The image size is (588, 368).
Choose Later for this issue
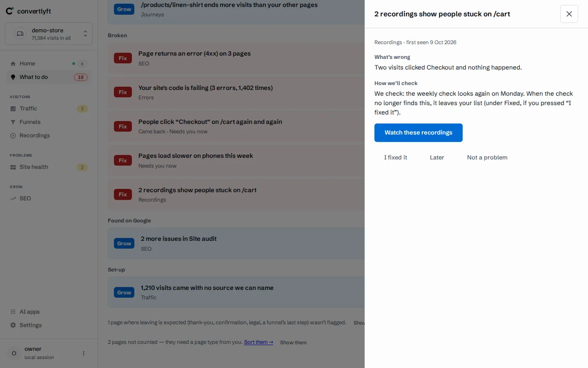click(437, 158)
